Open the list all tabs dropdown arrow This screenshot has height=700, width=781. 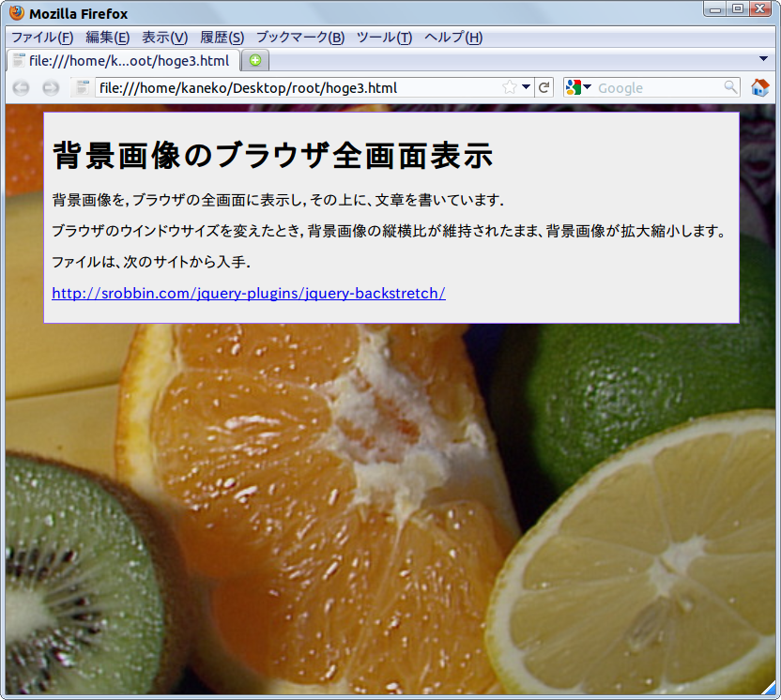763,59
